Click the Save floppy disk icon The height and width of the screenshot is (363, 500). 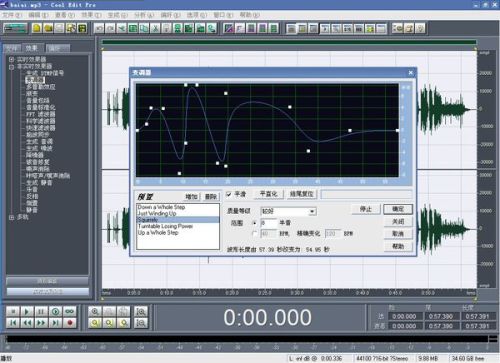pyautogui.click(x=82, y=28)
